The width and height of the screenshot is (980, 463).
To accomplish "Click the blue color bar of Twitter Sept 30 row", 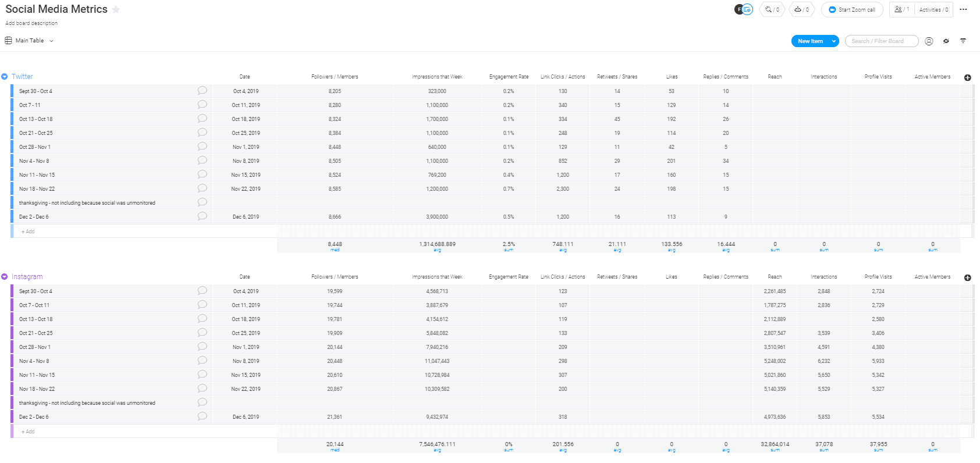I will click(x=12, y=91).
